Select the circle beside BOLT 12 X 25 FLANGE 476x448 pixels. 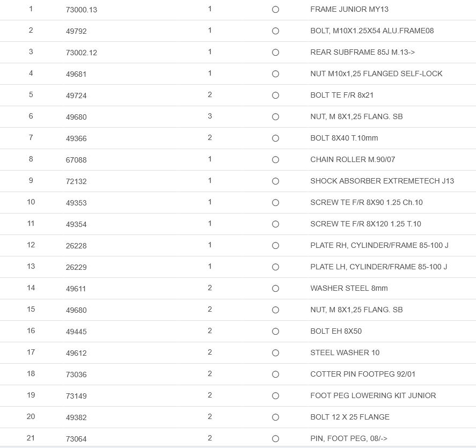(275, 417)
